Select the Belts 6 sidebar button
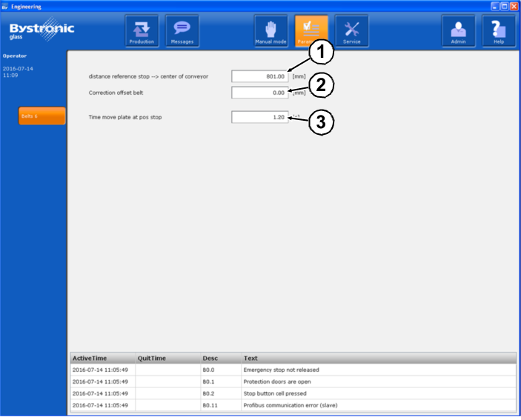 coord(42,116)
